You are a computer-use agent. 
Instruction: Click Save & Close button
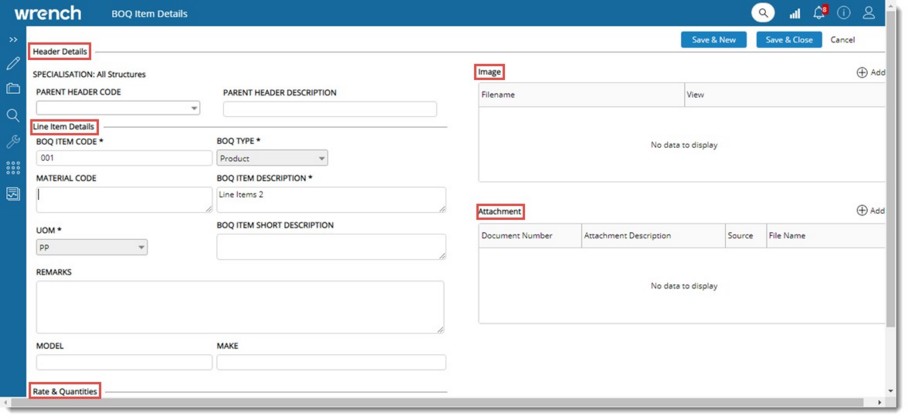[789, 40]
